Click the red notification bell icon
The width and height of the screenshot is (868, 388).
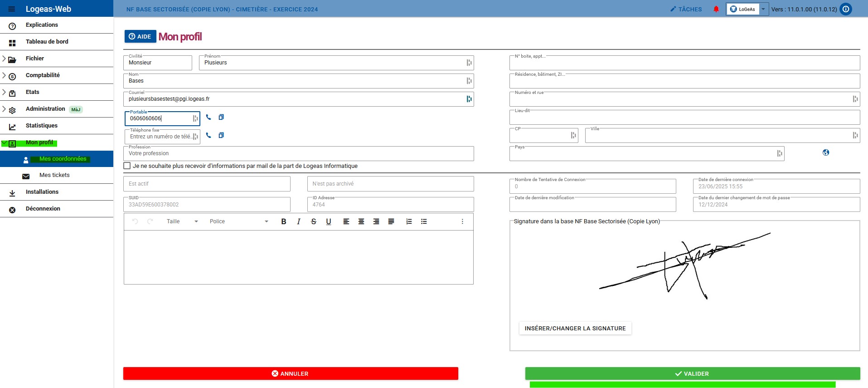point(716,9)
